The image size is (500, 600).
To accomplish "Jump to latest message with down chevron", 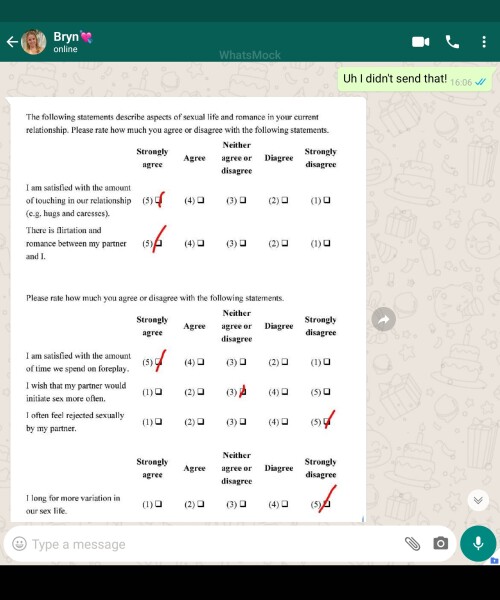I will tap(478, 500).
